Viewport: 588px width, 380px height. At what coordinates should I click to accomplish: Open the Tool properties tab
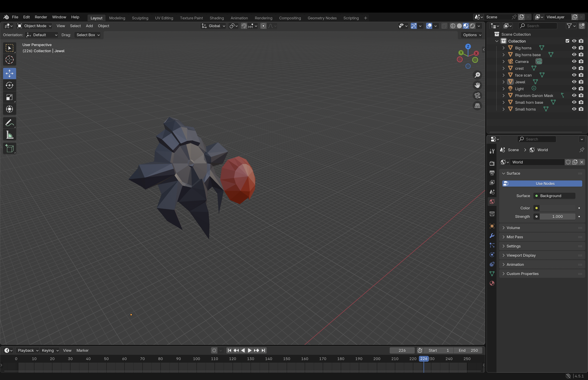492,151
